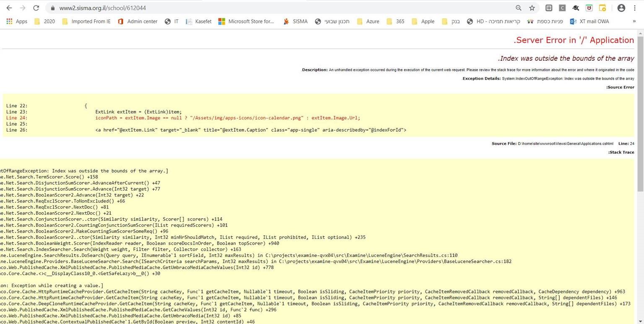Click the 'Index was outside the bounds' subheading
The width and height of the screenshot is (644, 324).
coord(566,59)
